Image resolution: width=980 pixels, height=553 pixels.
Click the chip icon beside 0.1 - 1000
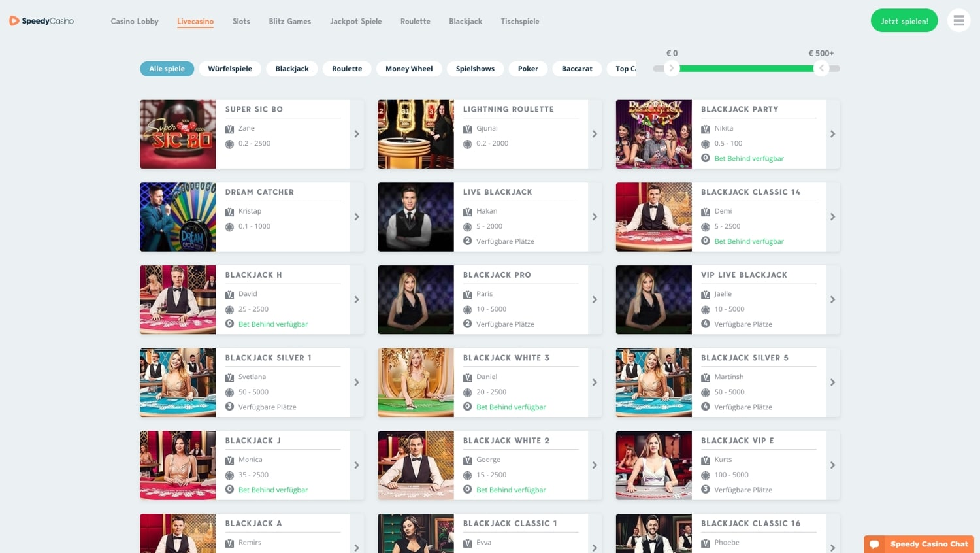(229, 227)
